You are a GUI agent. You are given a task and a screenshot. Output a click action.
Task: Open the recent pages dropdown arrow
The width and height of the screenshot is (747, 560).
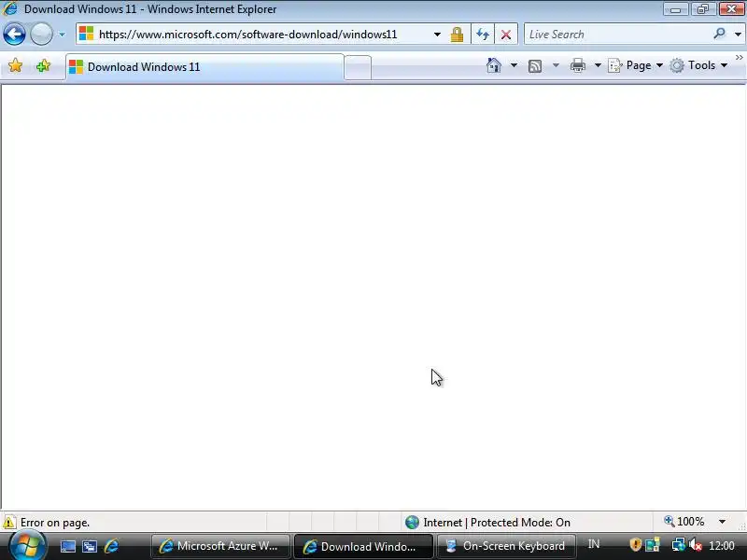(x=62, y=35)
